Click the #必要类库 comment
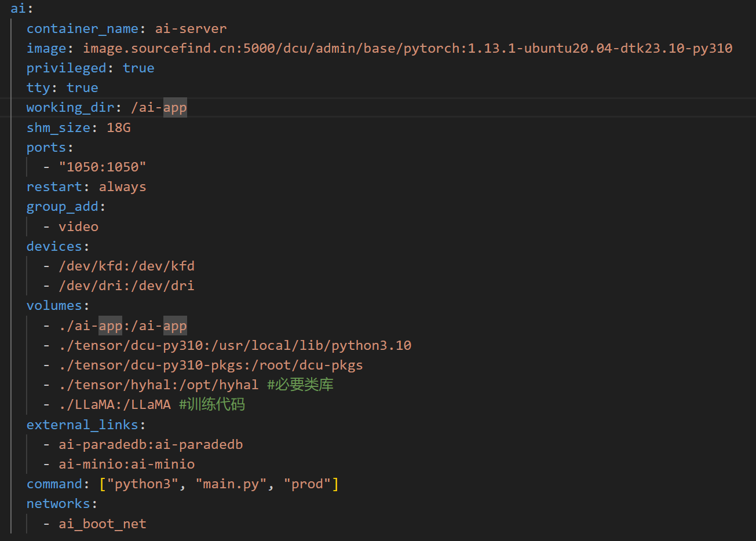Viewport: 756px width, 541px height. click(x=300, y=385)
